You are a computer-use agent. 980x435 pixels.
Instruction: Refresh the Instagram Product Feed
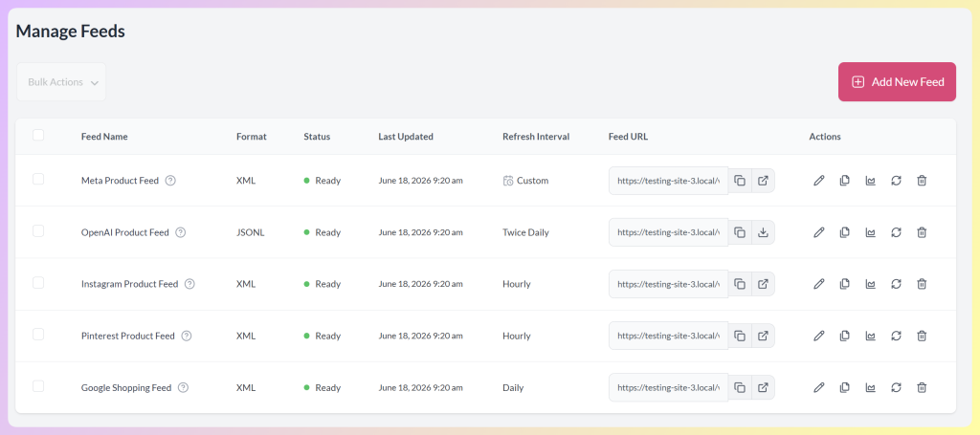pos(896,284)
